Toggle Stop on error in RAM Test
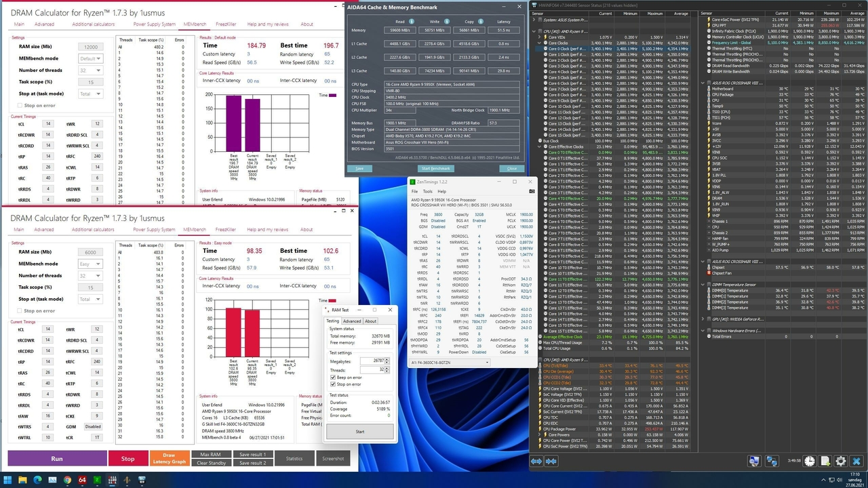The width and height of the screenshot is (868, 488). point(333,384)
